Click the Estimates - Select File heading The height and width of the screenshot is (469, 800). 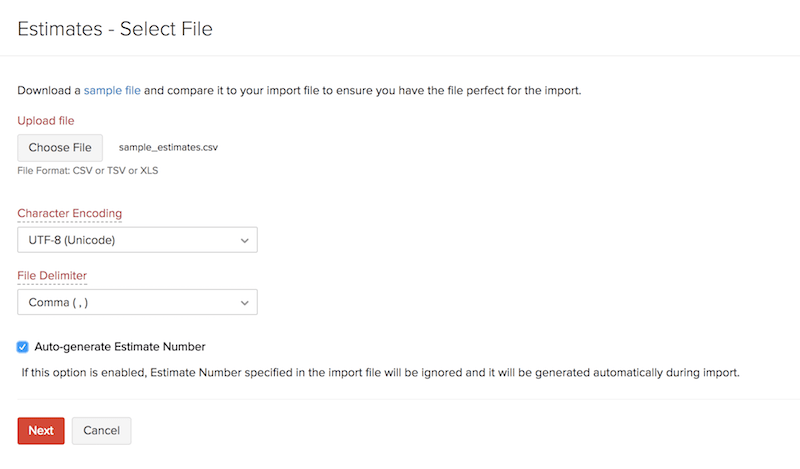click(115, 28)
